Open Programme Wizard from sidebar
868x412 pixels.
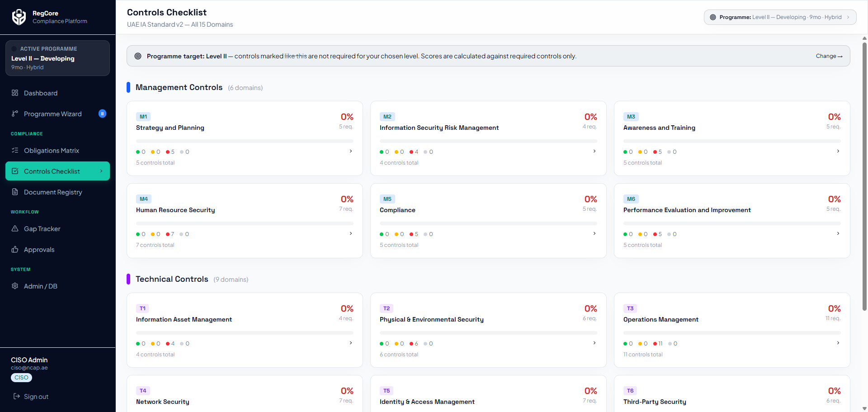(57, 114)
